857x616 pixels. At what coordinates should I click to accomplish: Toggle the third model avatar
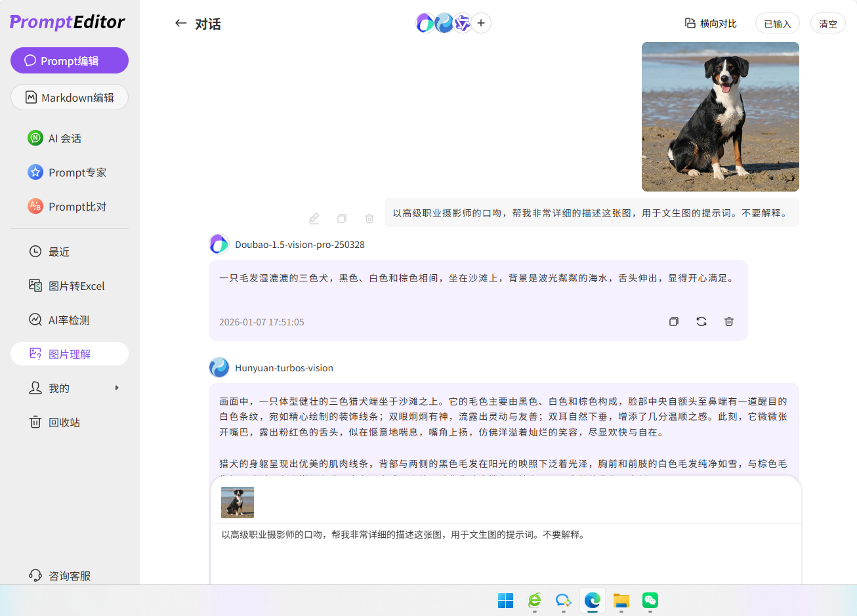click(x=463, y=22)
